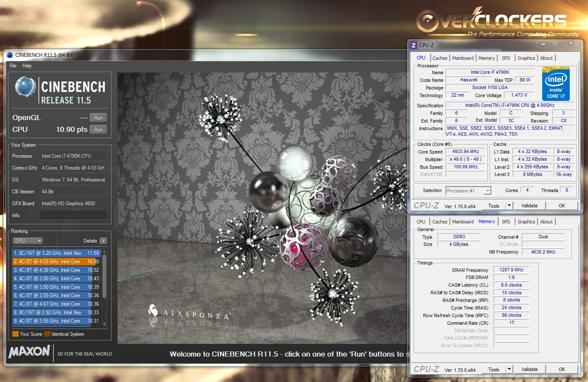The height and width of the screenshot is (382, 588).
Task: Open the File menu in Cinebench
Action: pyautogui.click(x=13, y=66)
